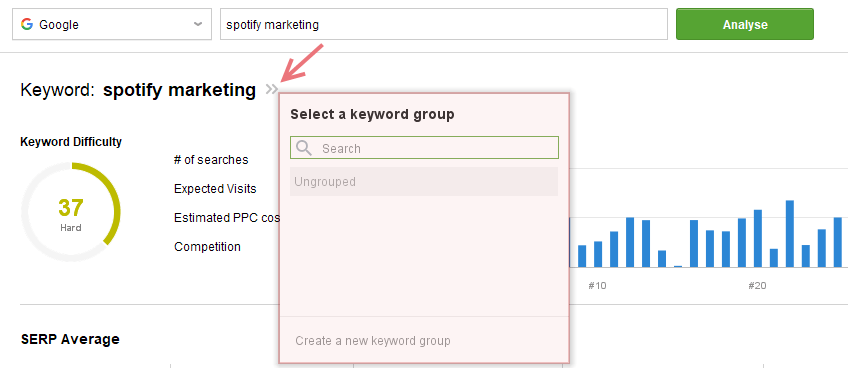Image resolution: width=848 pixels, height=368 pixels.
Task: Click the Expected Visits metric label
Action: click(x=215, y=189)
